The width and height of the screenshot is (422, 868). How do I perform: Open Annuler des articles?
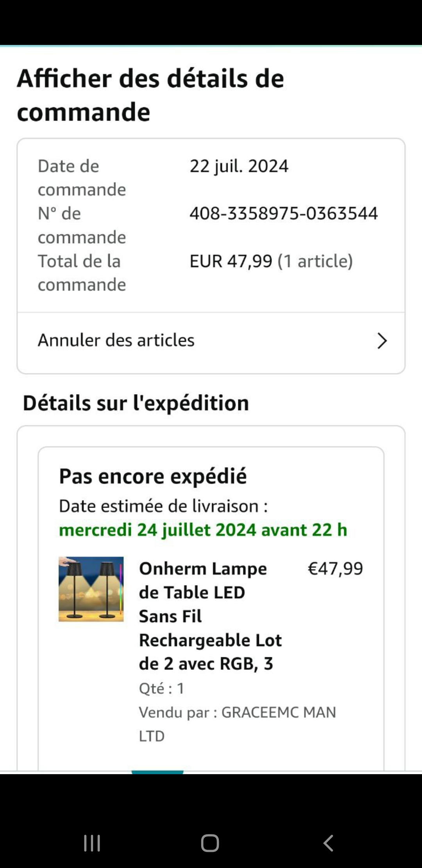click(116, 340)
